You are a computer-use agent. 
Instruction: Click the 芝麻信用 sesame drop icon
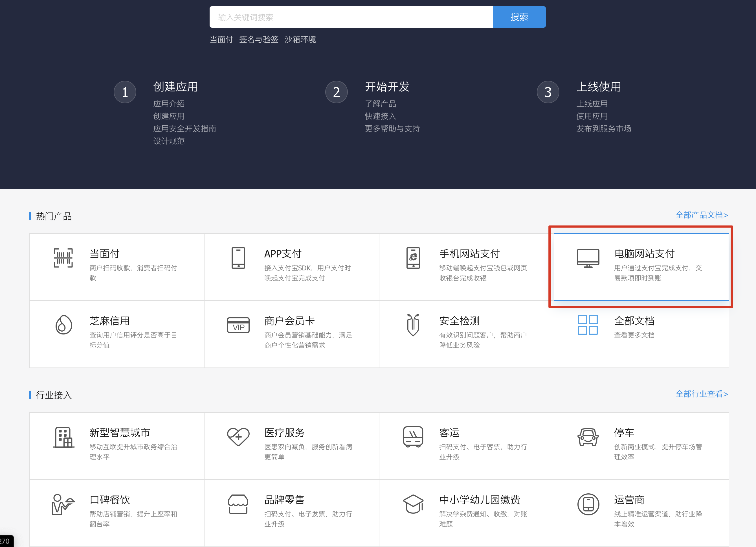(63, 325)
